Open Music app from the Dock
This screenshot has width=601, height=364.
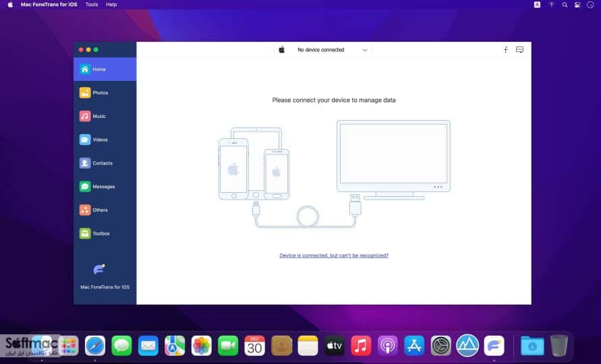pos(361,346)
